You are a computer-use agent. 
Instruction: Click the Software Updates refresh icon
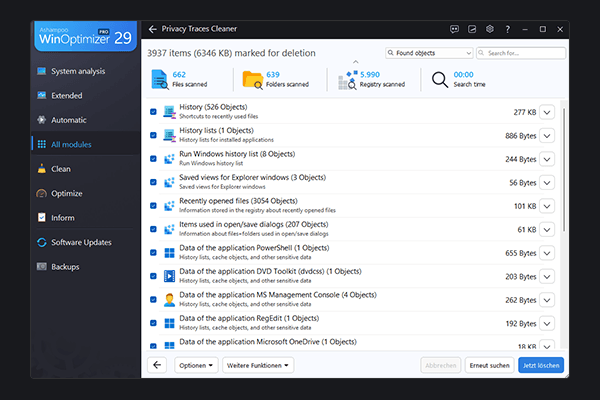pyautogui.click(x=42, y=242)
